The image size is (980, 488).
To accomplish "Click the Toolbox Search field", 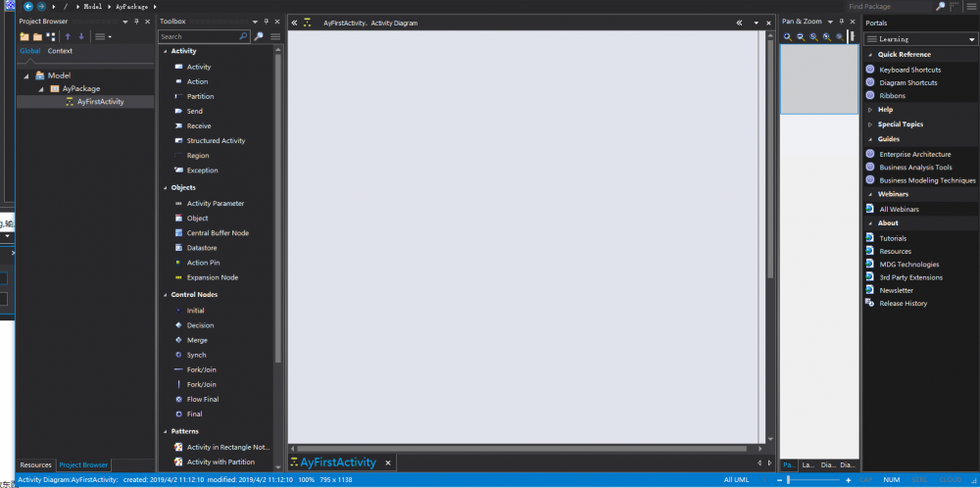I will pyautogui.click(x=205, y=37).
